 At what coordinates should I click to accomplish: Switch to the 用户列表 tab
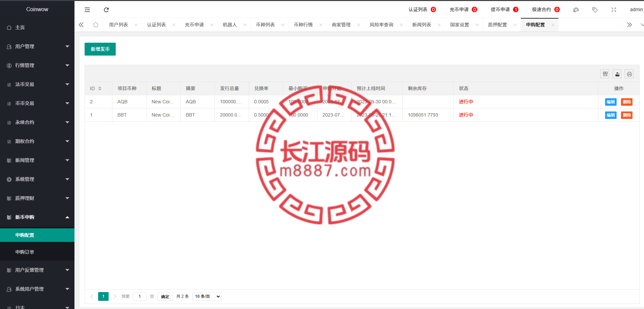118,25
